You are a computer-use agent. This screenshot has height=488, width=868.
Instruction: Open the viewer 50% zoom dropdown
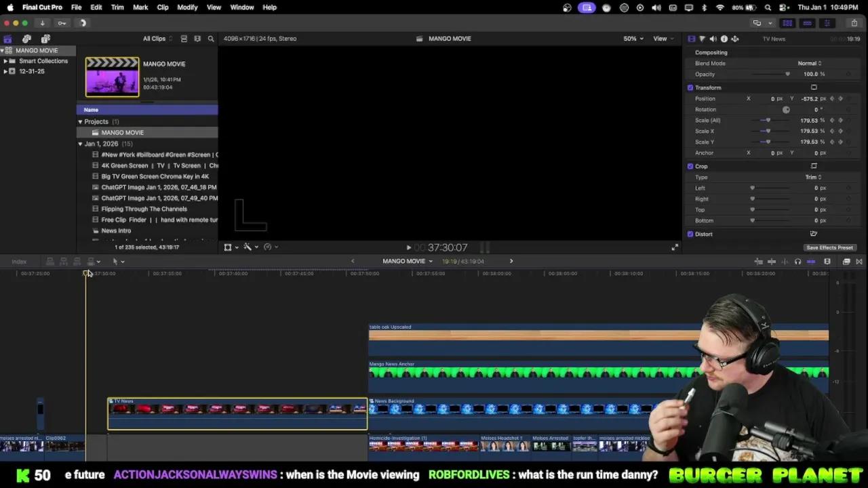[x=633, y=39]
